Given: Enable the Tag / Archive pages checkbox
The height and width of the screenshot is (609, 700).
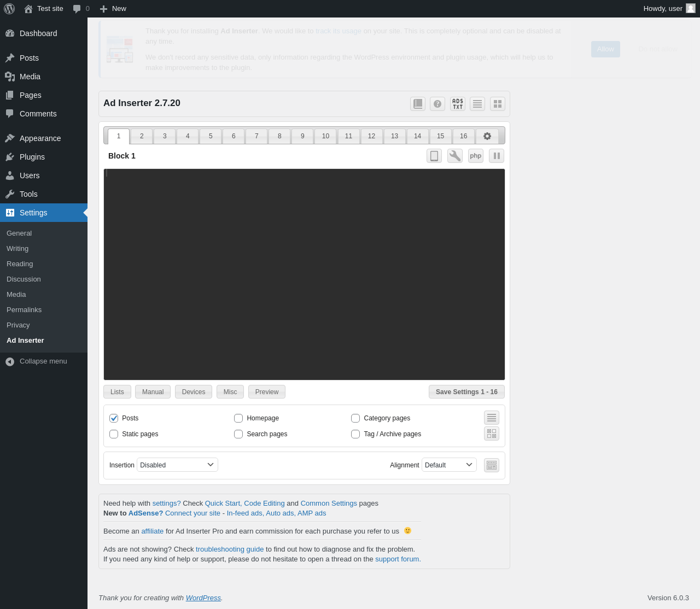Looking at the screenshot, I should click(355, 434).
